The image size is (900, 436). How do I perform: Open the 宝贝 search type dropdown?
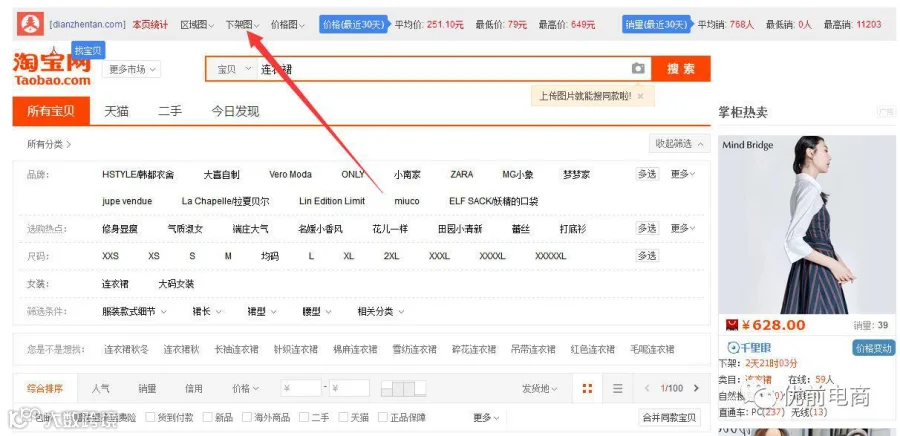pos(234,69)
